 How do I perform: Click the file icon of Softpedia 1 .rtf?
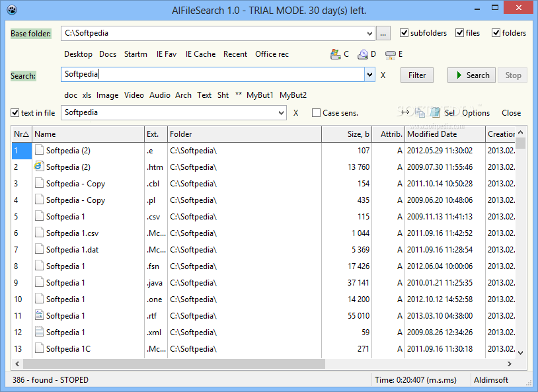click(x=40, y=315)
